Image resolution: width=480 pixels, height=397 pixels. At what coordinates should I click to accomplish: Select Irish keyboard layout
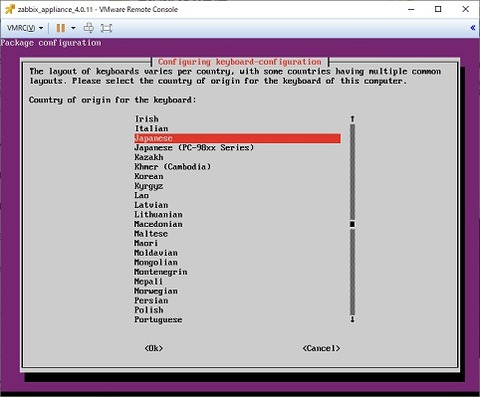(x=146, y=119)
